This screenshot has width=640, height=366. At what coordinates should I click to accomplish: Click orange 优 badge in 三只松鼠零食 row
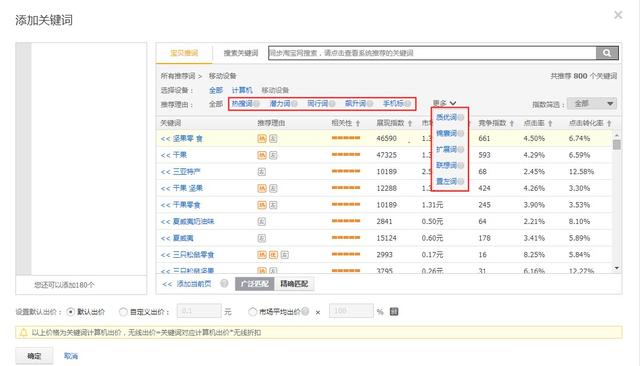[x=273, y=255]
